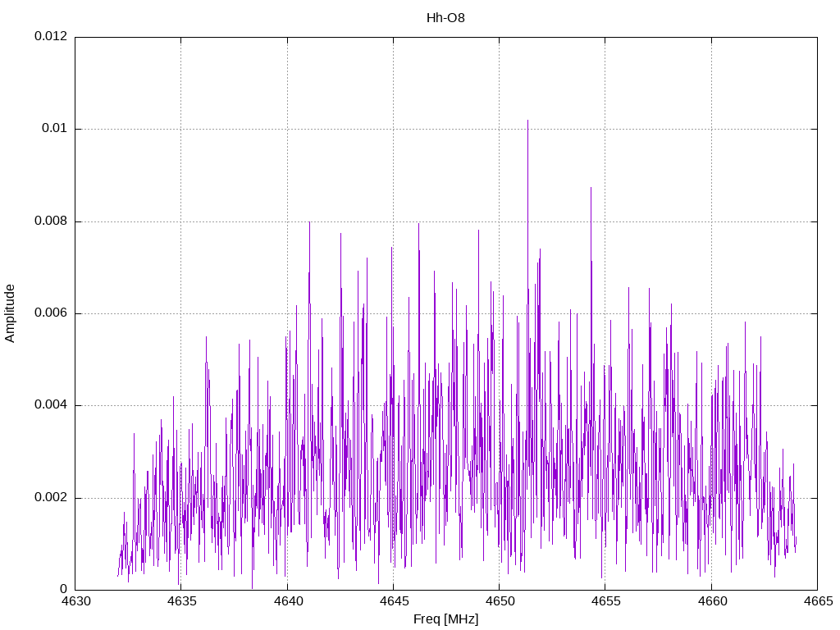Viewport: 840px width, 630px height.
Task: Click the x-axis tick label 4630
Action: pyautogui.click(x=76, y=601)
